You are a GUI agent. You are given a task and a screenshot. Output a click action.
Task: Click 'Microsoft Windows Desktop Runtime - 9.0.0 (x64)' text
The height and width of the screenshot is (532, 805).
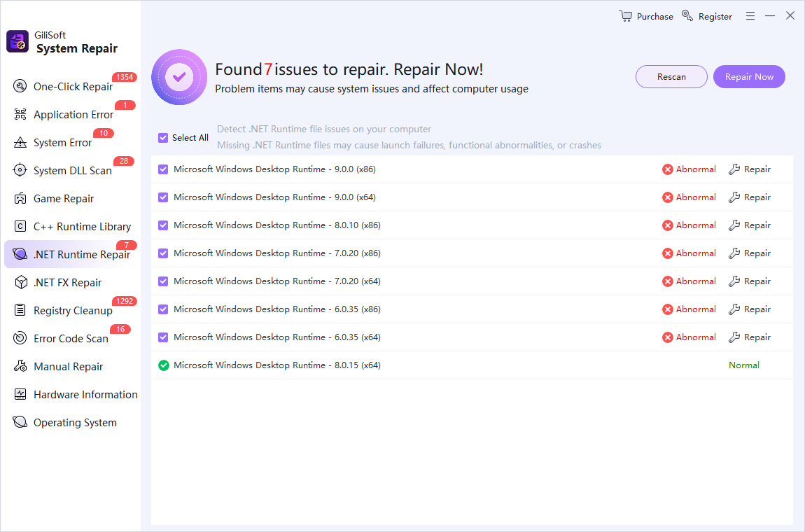[x=274, y=197]
